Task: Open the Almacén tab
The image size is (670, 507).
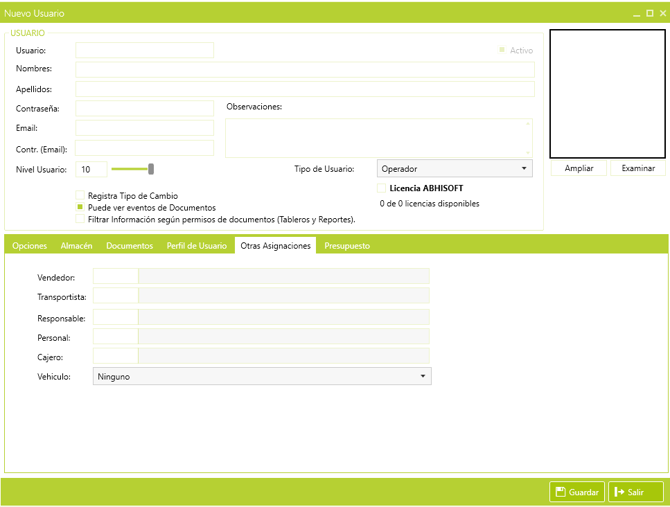Action: 76,245
